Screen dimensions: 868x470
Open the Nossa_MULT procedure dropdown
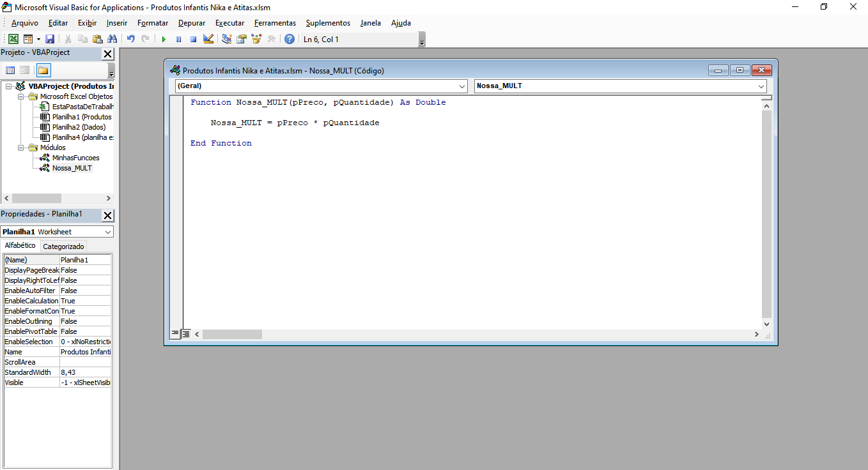(761, 86)
